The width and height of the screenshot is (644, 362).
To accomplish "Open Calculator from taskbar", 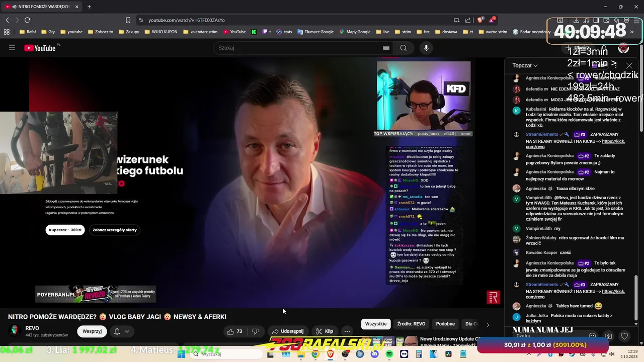I will [x=419, y=354].
